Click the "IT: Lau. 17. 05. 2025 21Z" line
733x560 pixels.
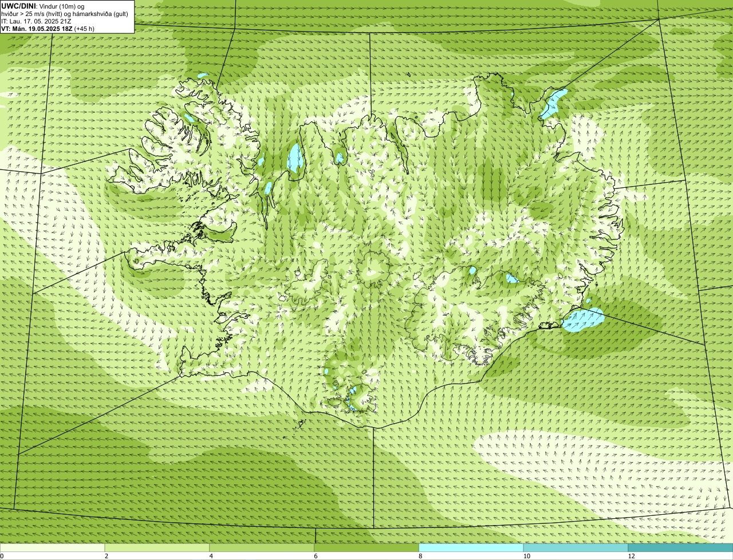[36, 21]
